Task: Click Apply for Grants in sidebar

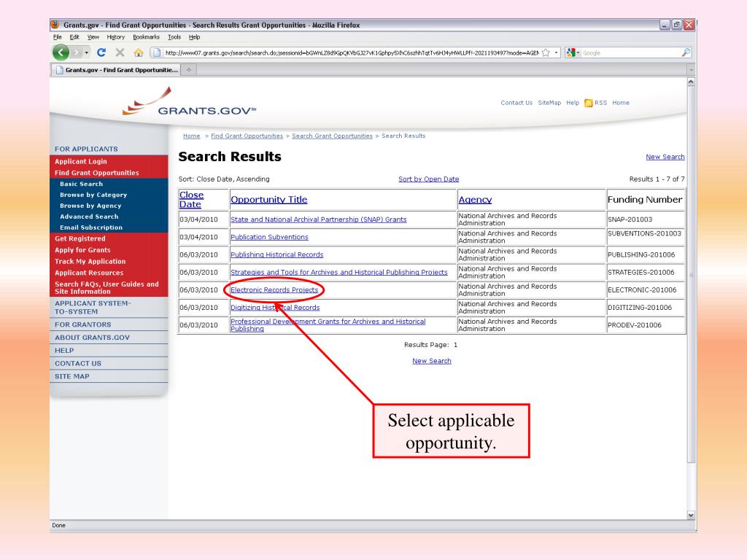Action: (x=82, y=250)
